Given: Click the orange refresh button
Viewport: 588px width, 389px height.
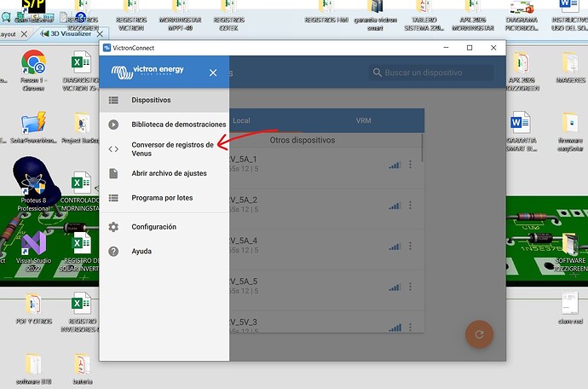Looking at the screenshot, I should coord(479,334).
